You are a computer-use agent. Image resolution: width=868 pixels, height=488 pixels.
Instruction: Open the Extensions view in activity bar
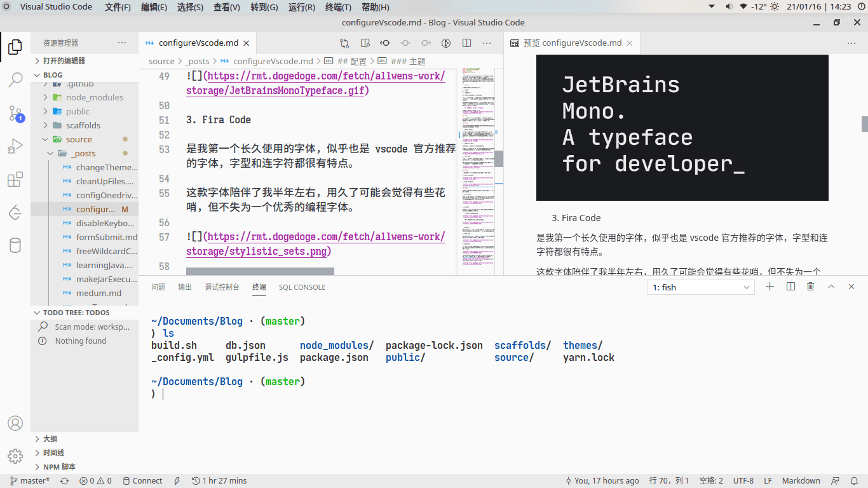(15, 180)
